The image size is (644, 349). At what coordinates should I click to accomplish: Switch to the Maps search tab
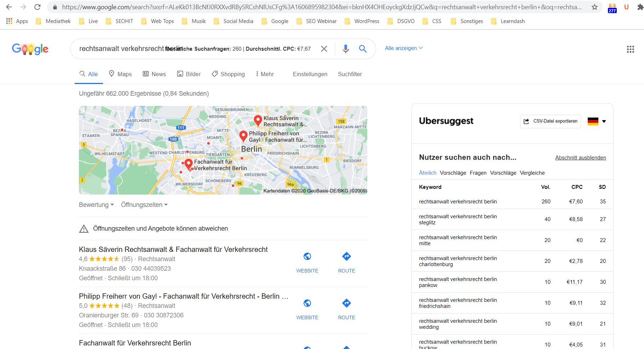tap(120, 74)
